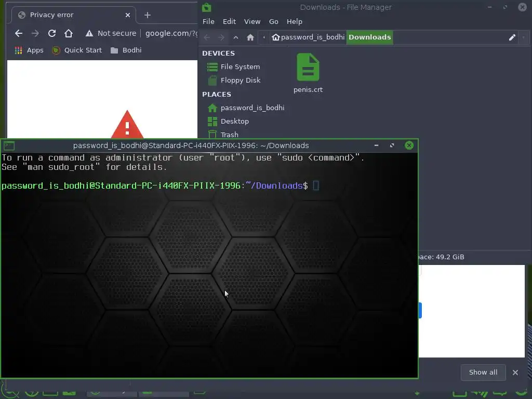Open Edit menu in File Manager

tap(229, 21)
